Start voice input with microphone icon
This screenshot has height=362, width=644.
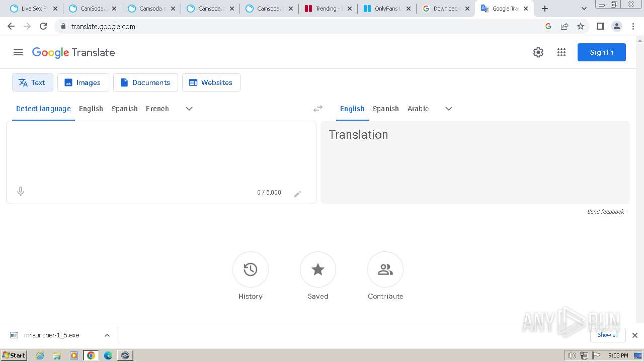pyautogui.click(x=21, y=191)
